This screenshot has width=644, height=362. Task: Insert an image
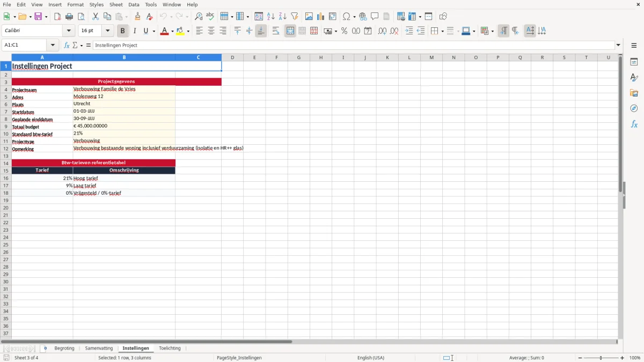(309, 17)
